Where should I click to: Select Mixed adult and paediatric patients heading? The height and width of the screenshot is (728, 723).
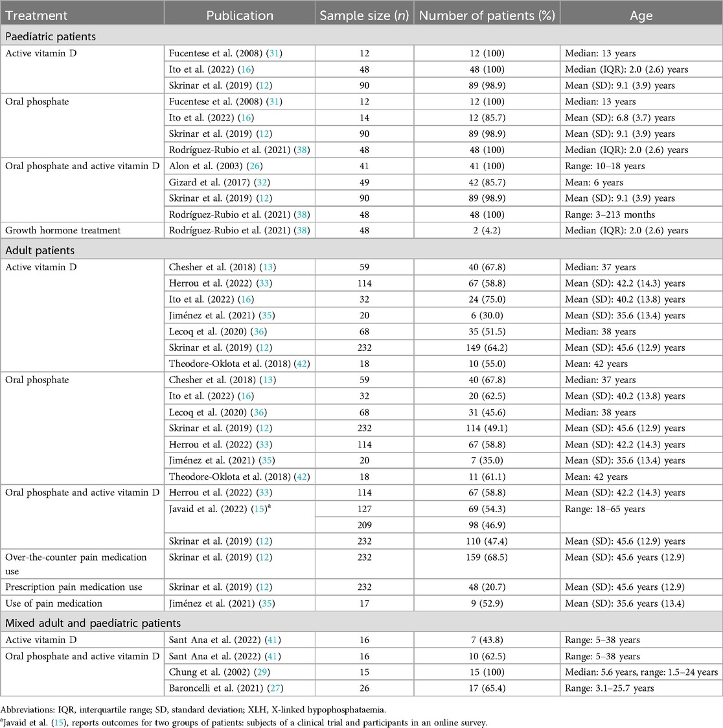click(93, 623)
